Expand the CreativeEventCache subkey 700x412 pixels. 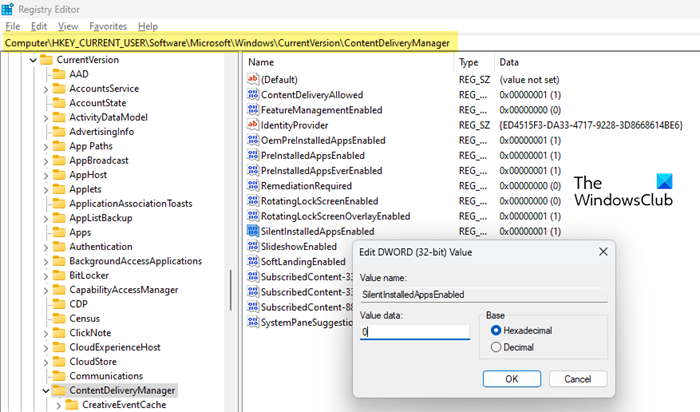(59, 405)
